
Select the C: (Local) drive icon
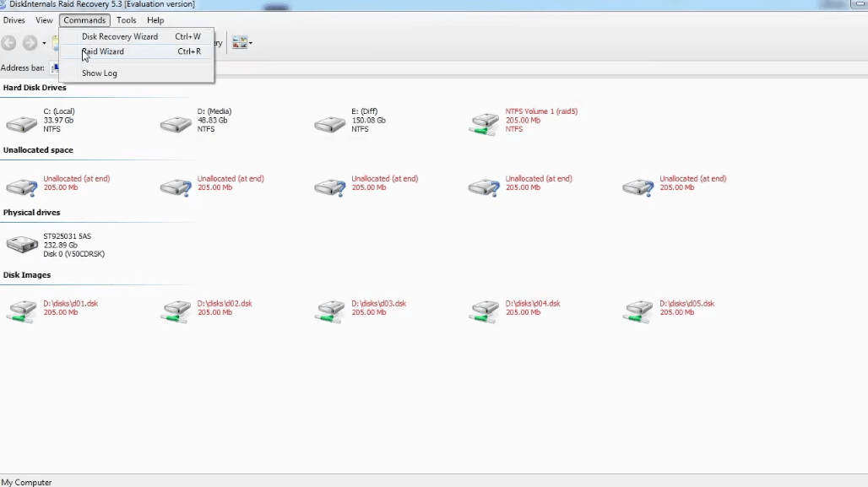click(x=22, y=124)
